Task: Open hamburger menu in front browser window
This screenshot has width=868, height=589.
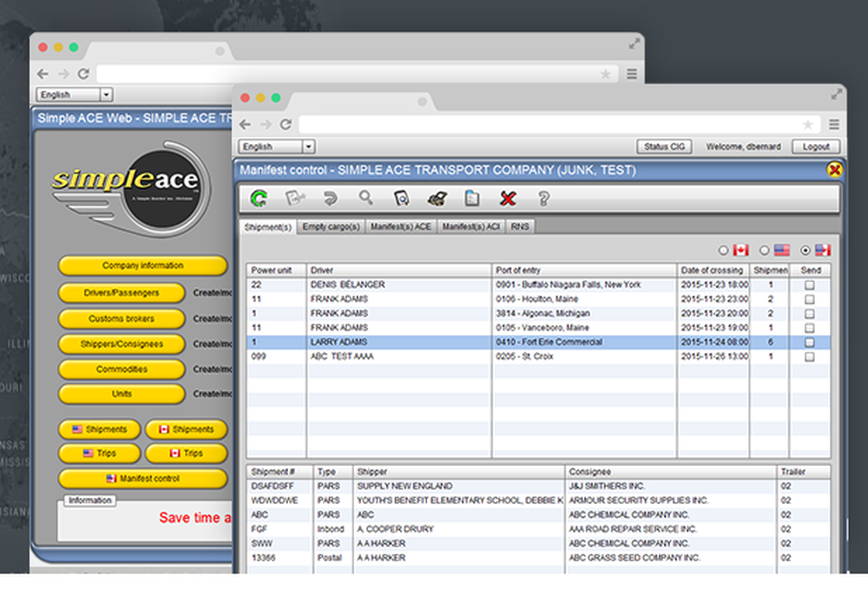Action: pyautogui.click(x=833, y=124)
